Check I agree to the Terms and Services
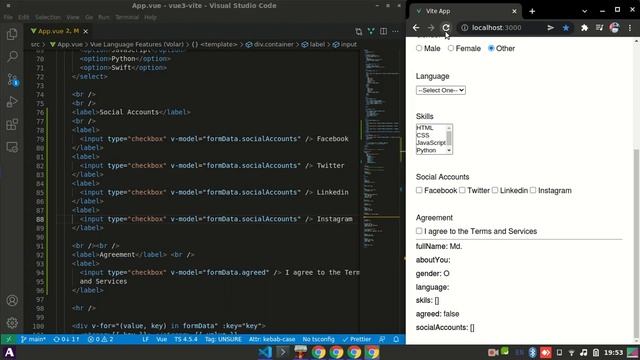The height and width of the screenshot is (360, 640). 419,231
